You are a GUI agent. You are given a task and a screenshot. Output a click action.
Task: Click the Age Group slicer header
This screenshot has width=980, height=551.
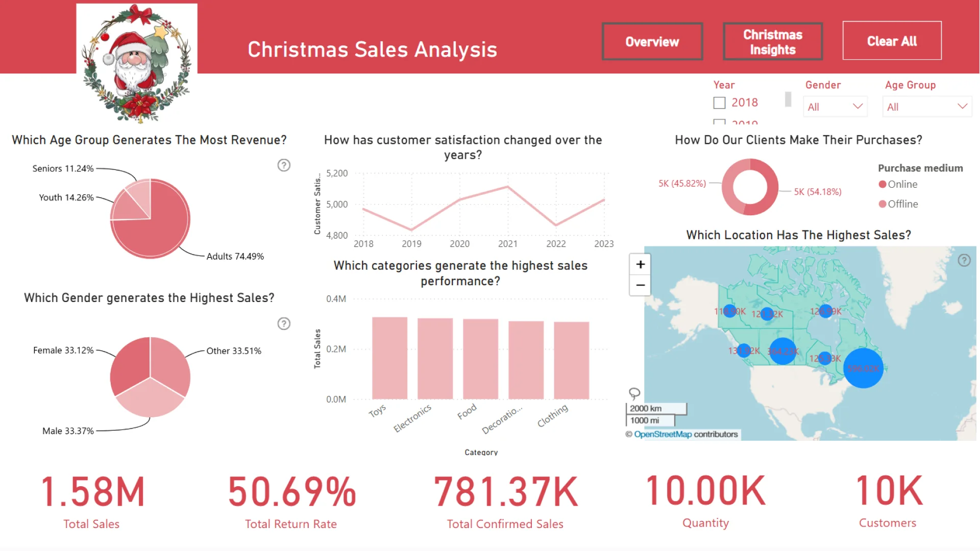pos(910,85)
